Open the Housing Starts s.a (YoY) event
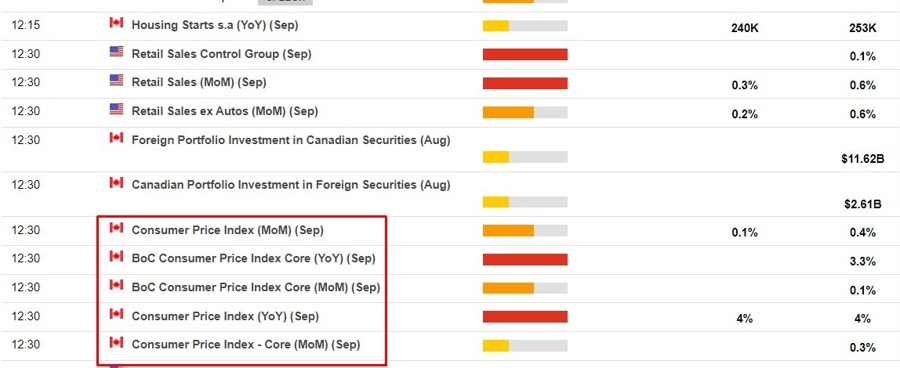The width and height of the screenshot is (900, 368). 215,25
